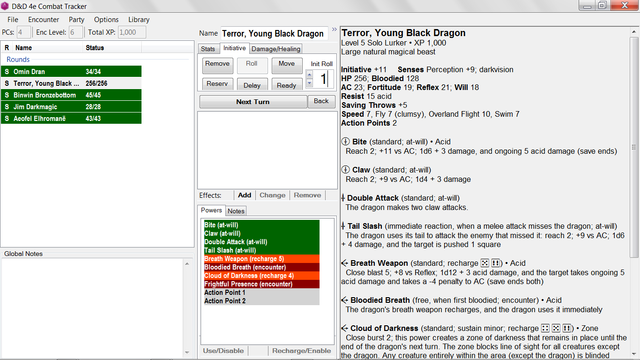Click the close-attack icon beside Cloud of Darkness
This screenshot has width=640, height=360.
point(344,328)
